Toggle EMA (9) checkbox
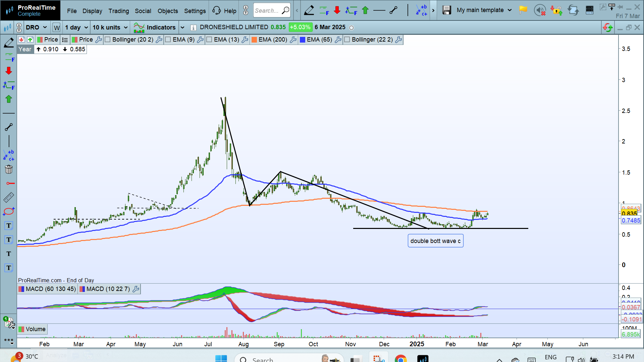This screenshot has width=644, height=362. point(168,40)
